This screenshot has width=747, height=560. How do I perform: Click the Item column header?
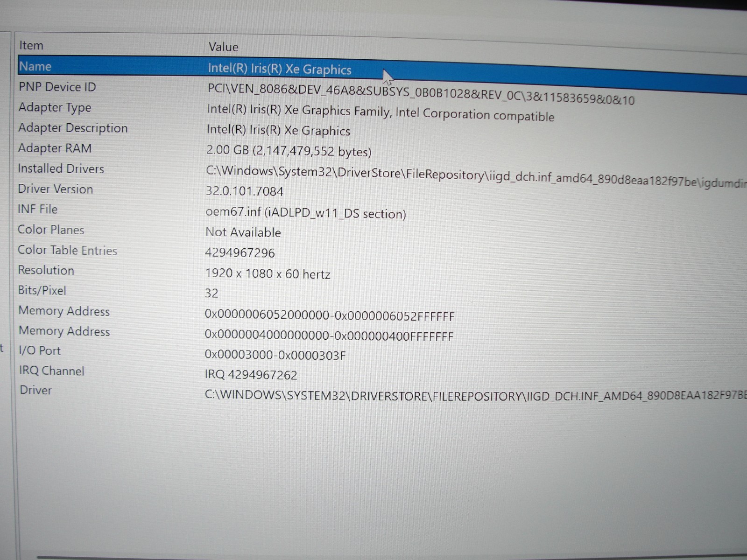tap(31, 45)
